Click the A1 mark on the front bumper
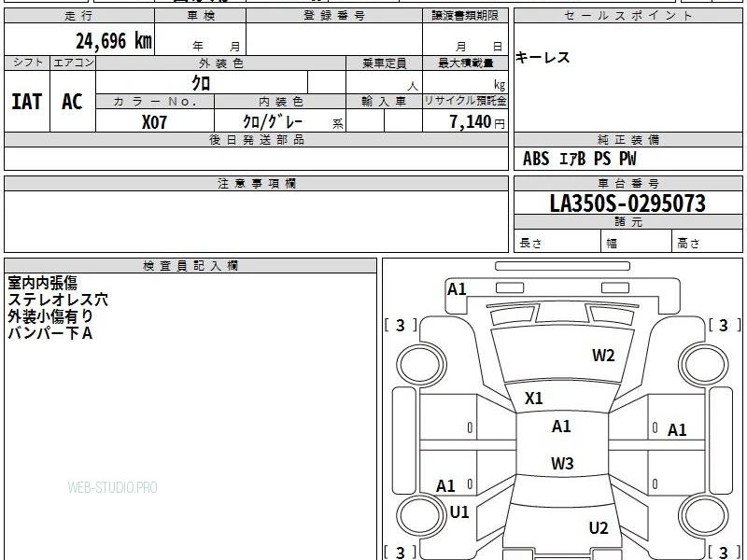Image resolution: width=747 pixels, height=560 pixels. coord(457,289)
